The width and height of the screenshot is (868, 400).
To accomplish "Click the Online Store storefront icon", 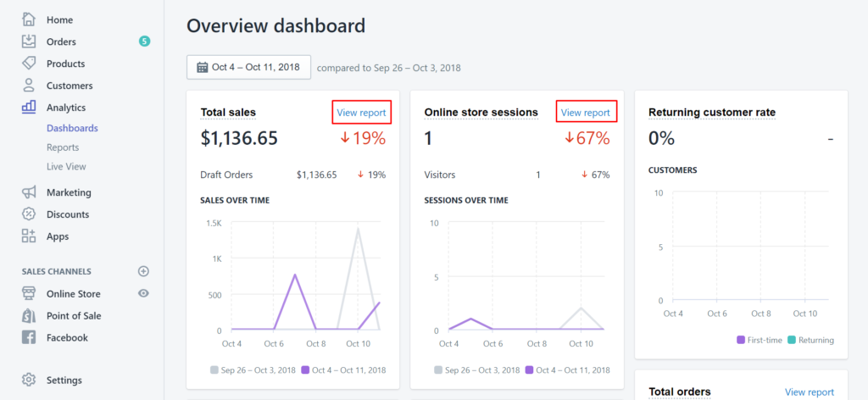I will click(x=29, y=293).
